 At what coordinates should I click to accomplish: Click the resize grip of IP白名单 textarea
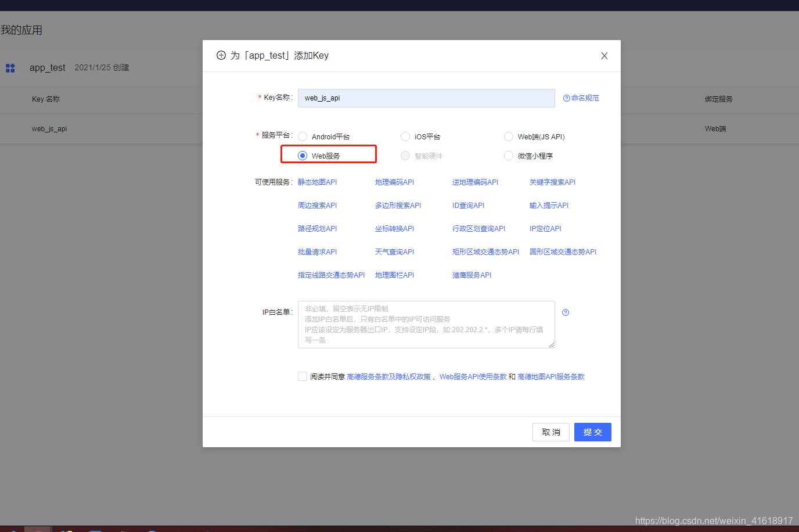click(x=552, y=345)
